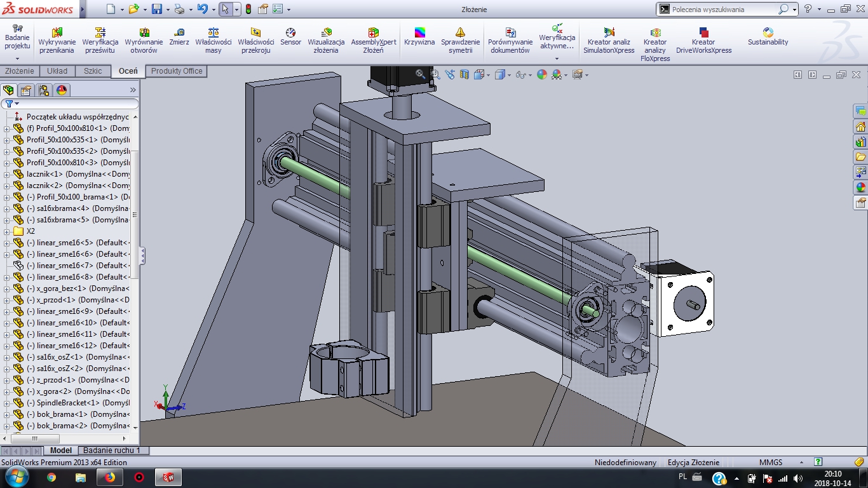Viewport: 868px width, 488px height.
Task: Expand SpindleBracket<1> component node
Action: click(7, 403)
